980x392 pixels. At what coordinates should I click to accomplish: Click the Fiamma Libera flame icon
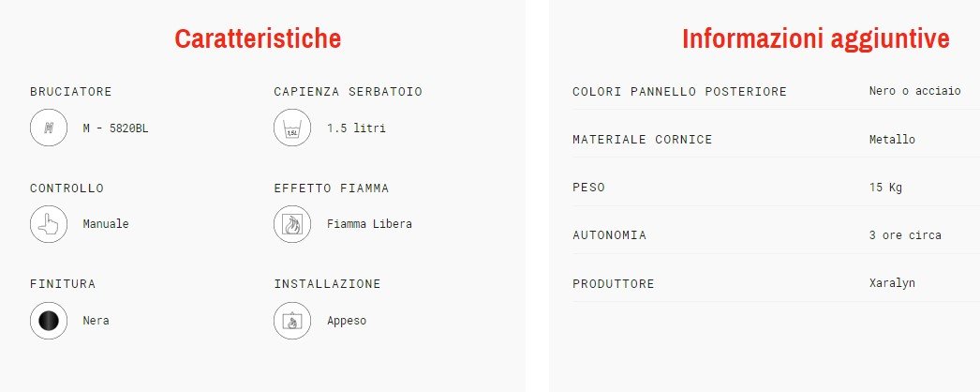pyautogui.click(x=291, y=224)
